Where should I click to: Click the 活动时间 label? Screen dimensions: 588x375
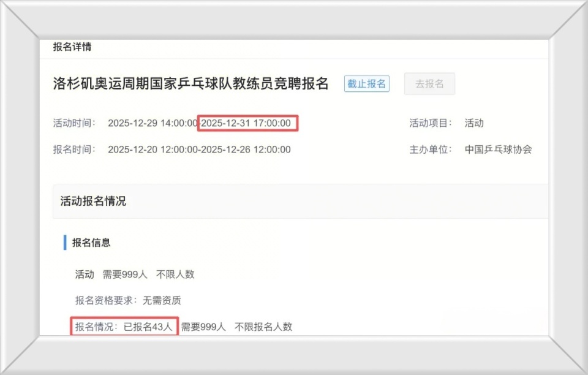pyautogui.click(x=74, y=123)
